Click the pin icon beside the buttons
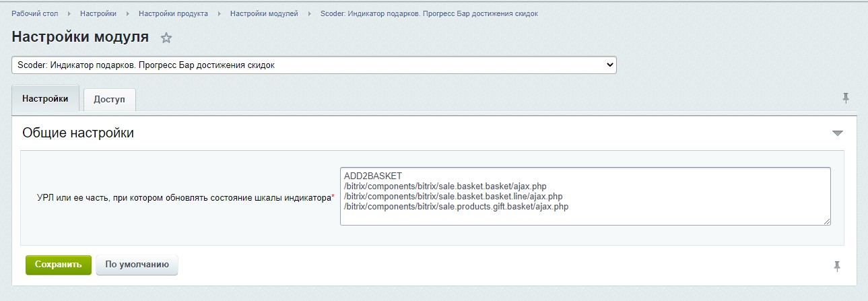 (837, 267)
